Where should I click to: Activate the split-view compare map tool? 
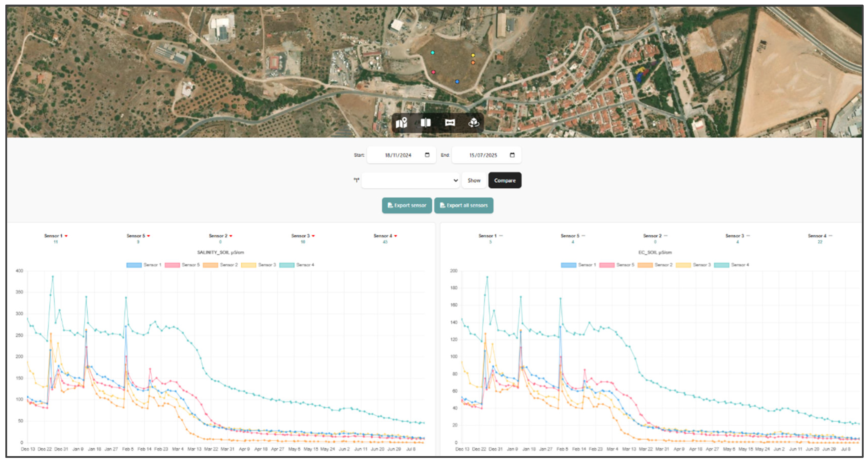point(426,123)
